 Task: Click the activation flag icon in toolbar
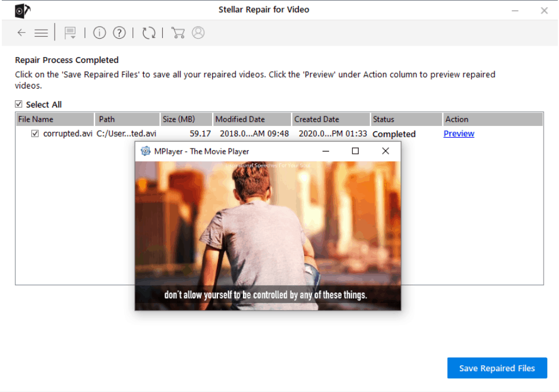(70, 33)
